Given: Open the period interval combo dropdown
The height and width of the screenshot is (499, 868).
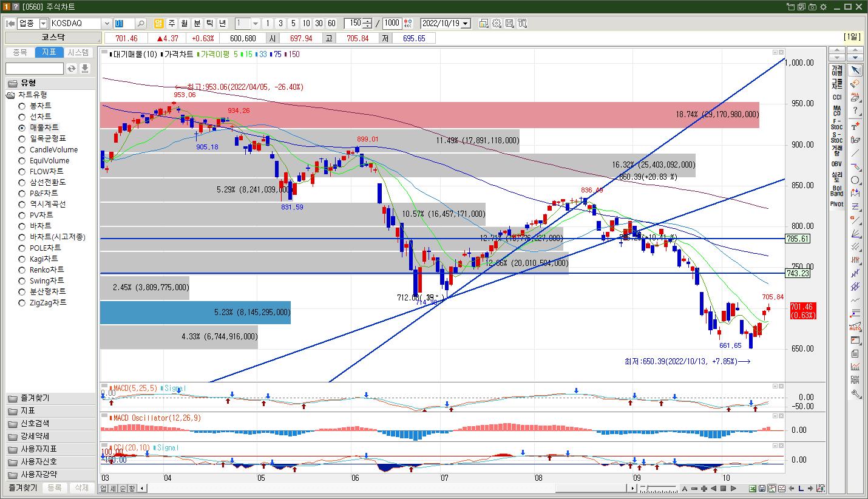Looking at the screenshot, I should pyautogui.click(x=256, y=24).
